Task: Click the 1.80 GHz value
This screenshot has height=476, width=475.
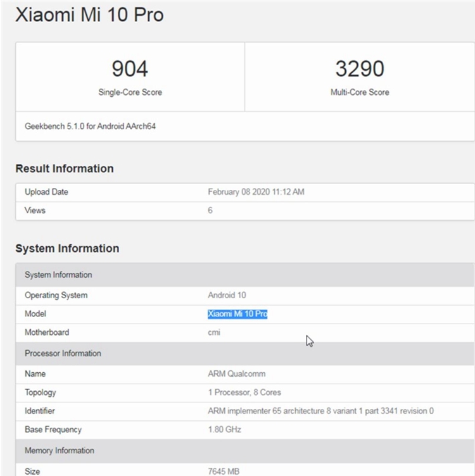Action: (x=224, y=430)
